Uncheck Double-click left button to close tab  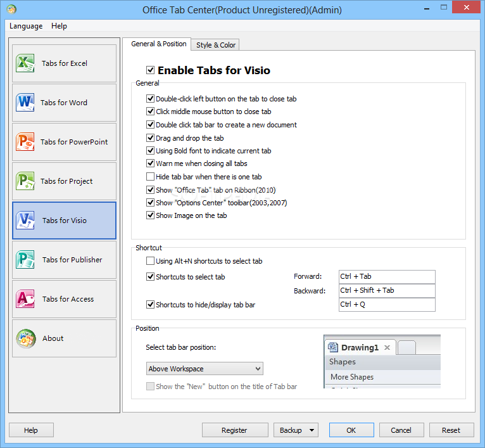[x=150, y=98]
